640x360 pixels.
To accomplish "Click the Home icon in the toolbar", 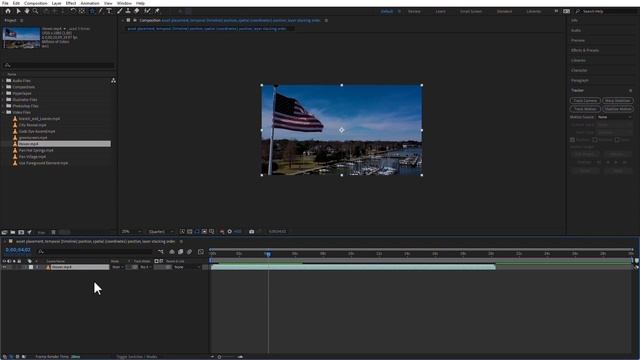I will pyautogui.click(x=8, y=11).
